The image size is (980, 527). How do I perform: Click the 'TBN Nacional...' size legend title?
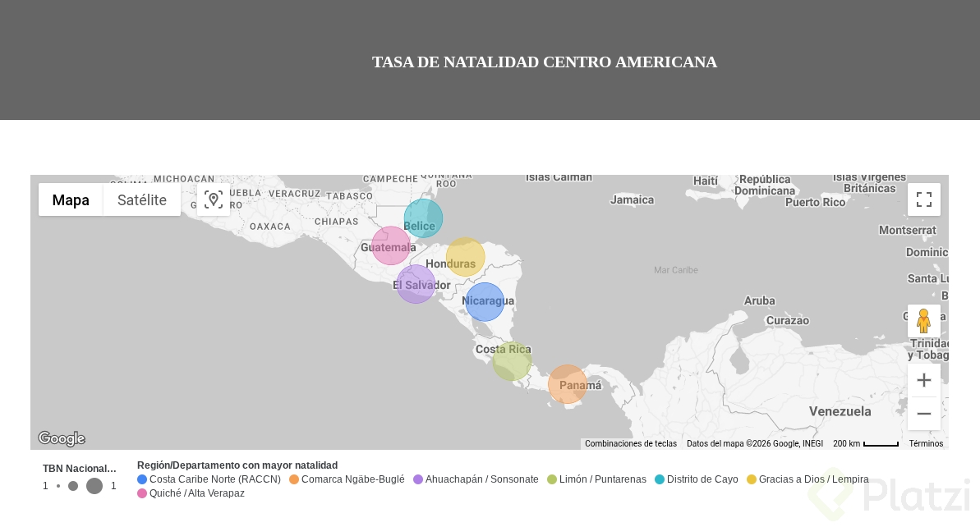(80, 468)
